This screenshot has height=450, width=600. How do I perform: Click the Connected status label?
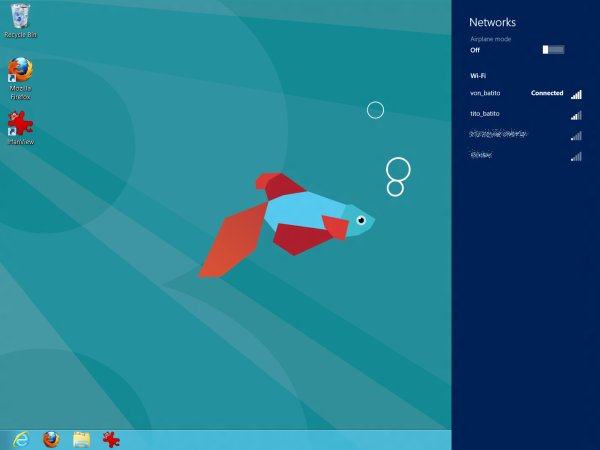547,93
